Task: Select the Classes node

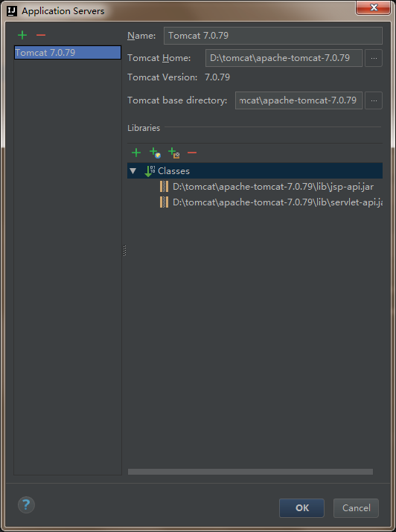Action: [x=255, y=170]
